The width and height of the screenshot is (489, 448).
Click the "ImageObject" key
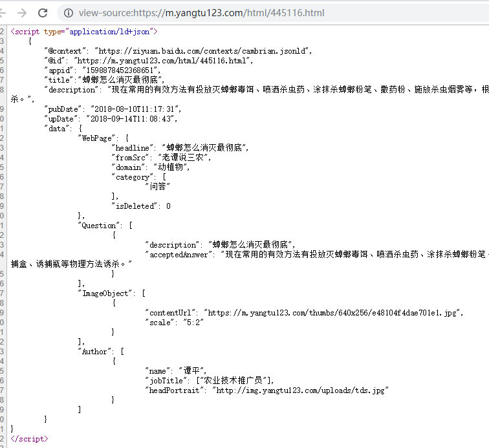(105, 293)
